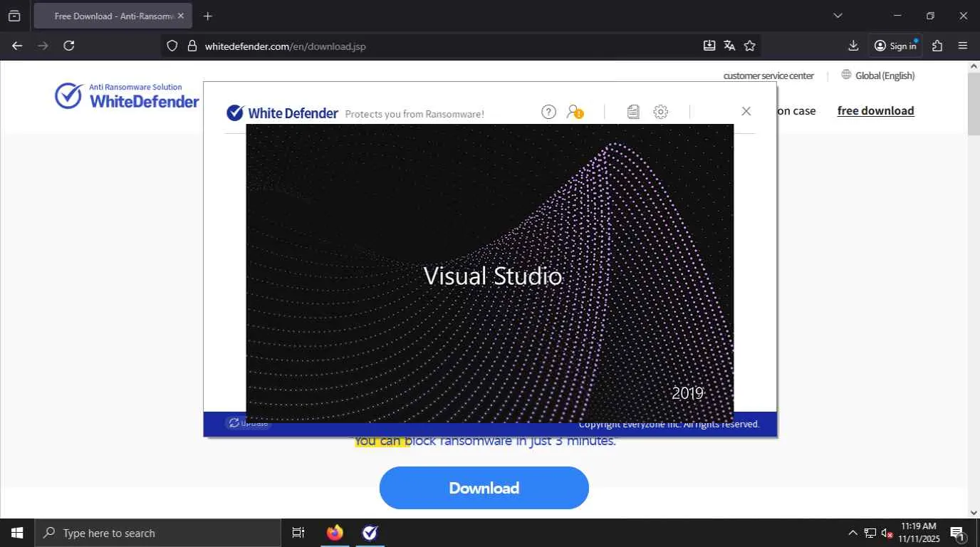The height and width of the screenshot is (547, 980).
Task: Open the Firefox application menu
Action: pyautogui.click(x=963, y=46)
